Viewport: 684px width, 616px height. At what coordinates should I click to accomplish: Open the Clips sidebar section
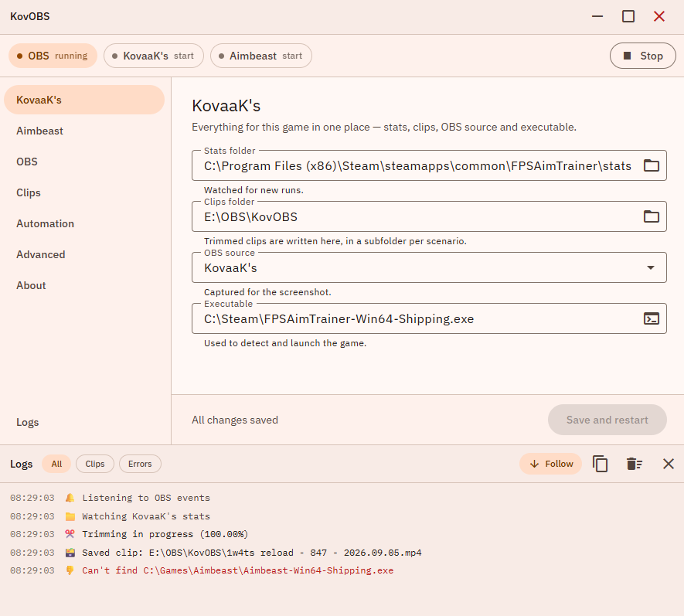click(x=84, y=192)
